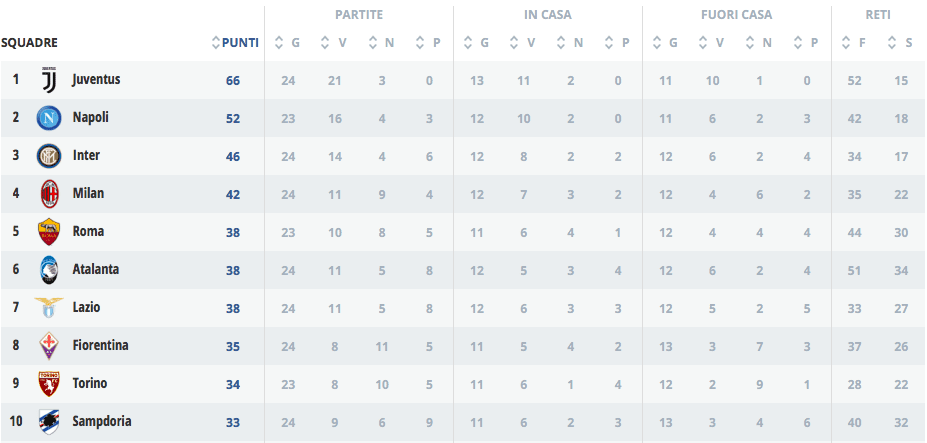Sort by G column under PARTITE
The height and width of the screenshot is (443, 927).
click(288, 43)
